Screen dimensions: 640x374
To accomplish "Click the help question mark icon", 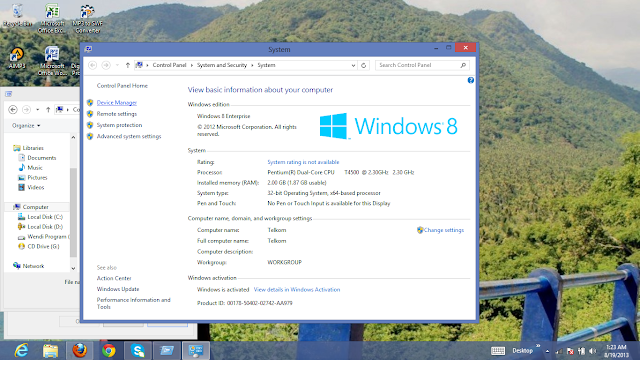I will click(471, 80).
